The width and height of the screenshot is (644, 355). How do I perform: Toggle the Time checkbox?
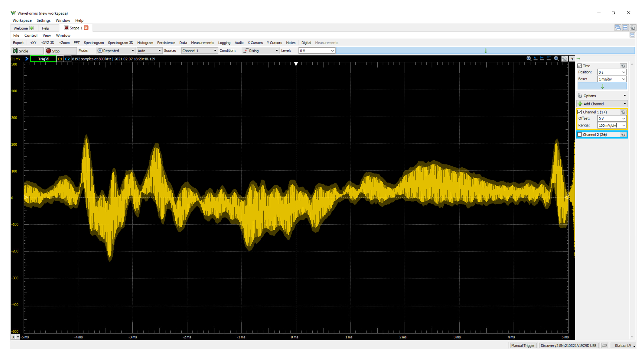(x=579, y=66)
